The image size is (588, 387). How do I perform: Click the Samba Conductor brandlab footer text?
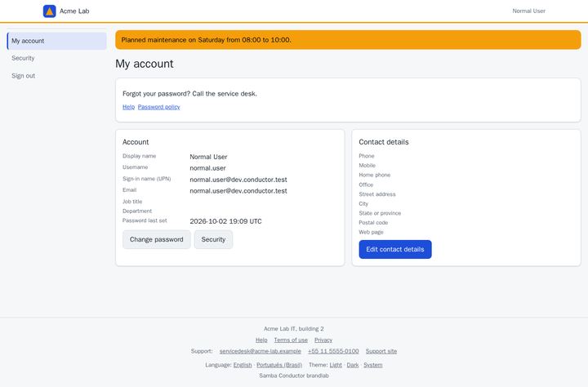pos(294,376)
